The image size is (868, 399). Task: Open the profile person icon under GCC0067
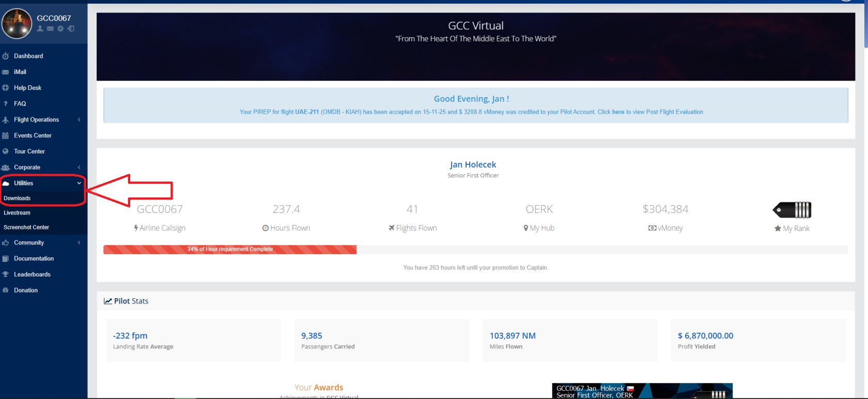click(x=40, y=29)
